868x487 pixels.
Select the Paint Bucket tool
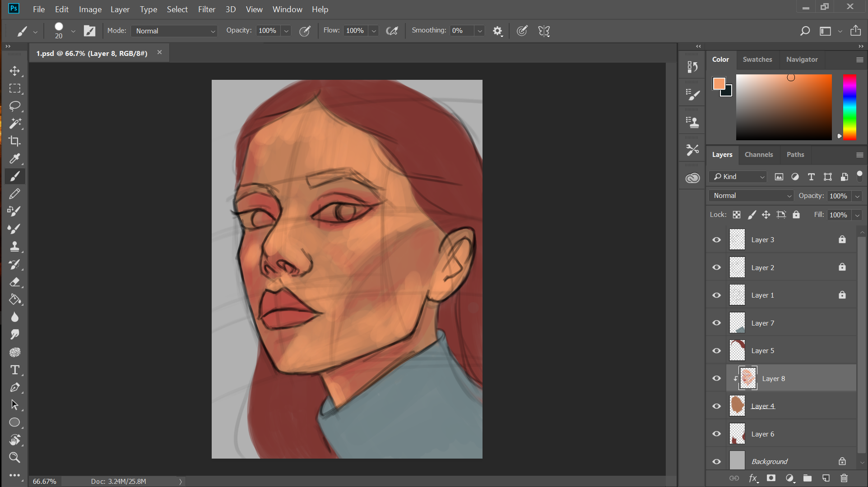tap(15, 300)
